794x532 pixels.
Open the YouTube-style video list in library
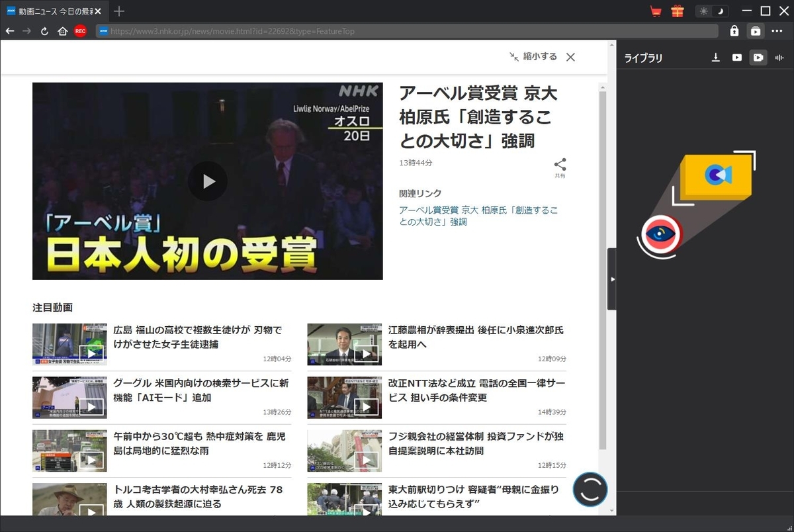[737, 58]
